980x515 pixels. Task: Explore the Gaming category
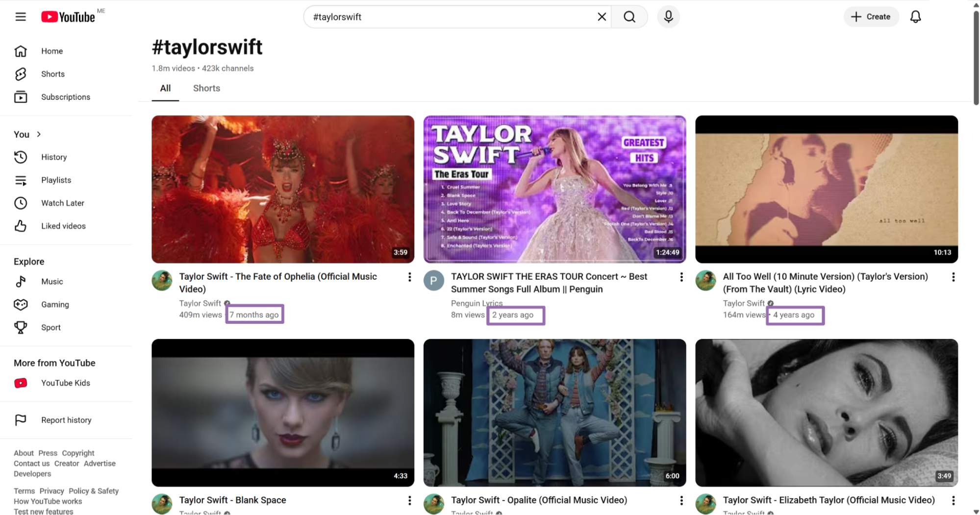pyautogui.click(x=66, y=305)
